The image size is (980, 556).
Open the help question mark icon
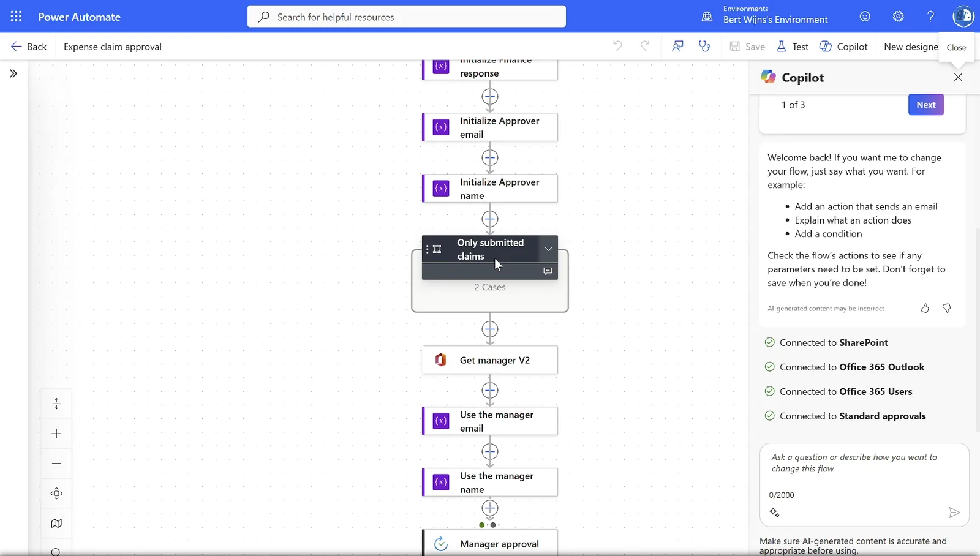click(930, 17)
